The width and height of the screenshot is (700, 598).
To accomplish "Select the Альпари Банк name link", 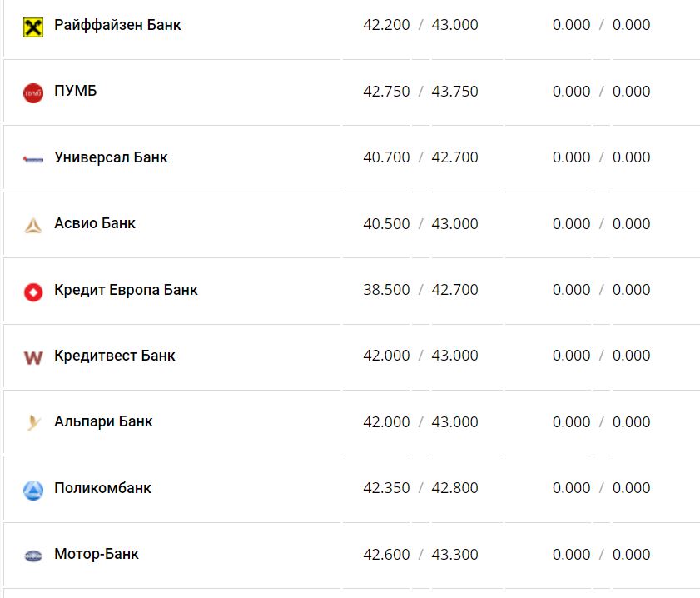I will tap(103, 421).
